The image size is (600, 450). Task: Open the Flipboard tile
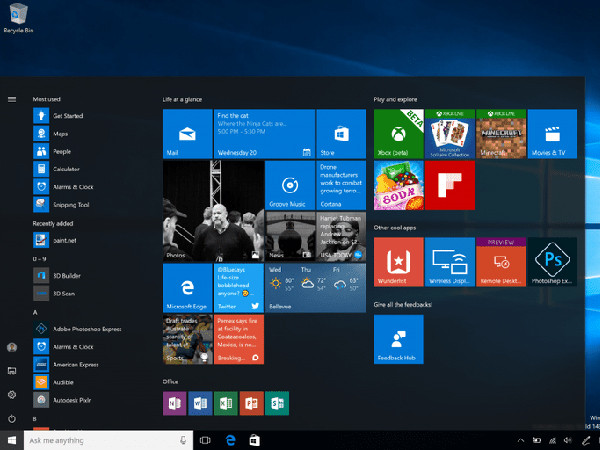click(450, 185)
